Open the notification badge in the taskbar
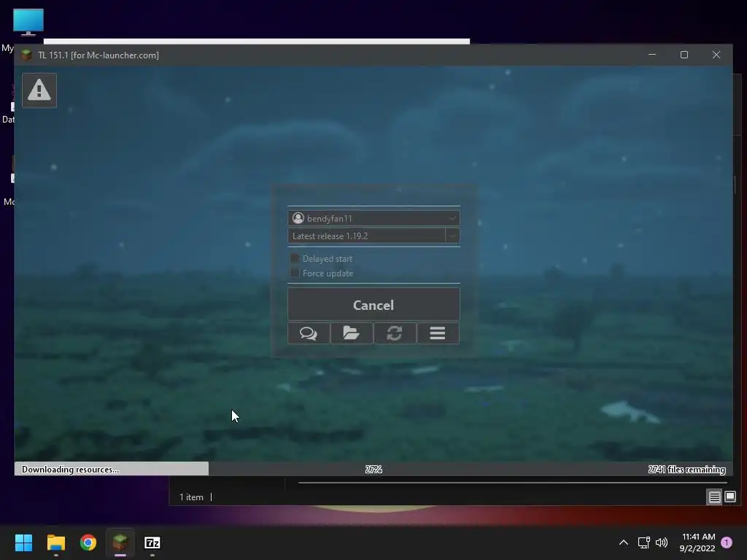This screenshot has height=560, width=747. (x=727, y=542)
